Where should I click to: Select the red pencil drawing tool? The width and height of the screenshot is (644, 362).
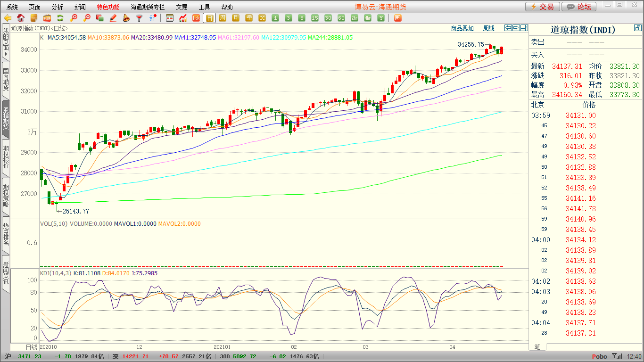[x=113, y=18]
